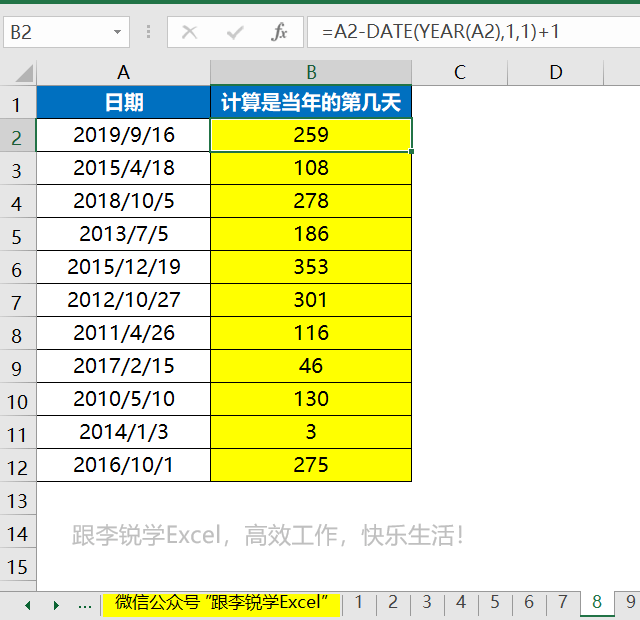Select cell with value 116
The width and height of the screenshot is (640, 620).
point(311,333)
